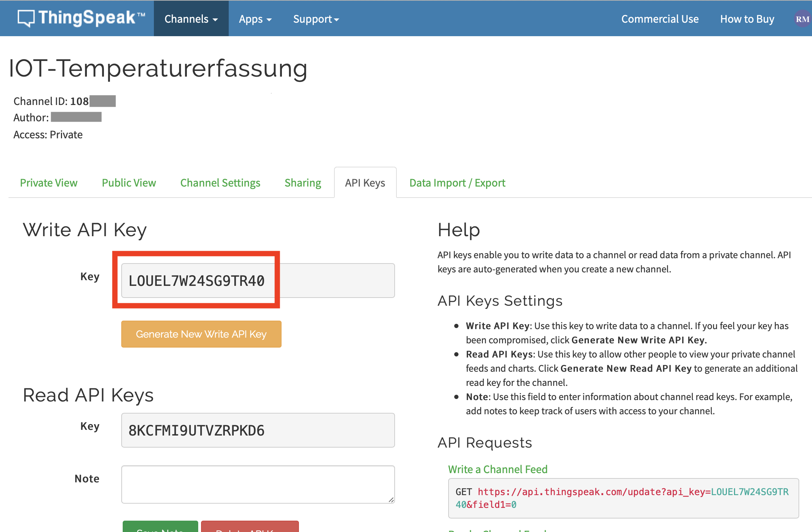Click the How to Buy link
The image size is (812, 532).
(x=747, y=18)
